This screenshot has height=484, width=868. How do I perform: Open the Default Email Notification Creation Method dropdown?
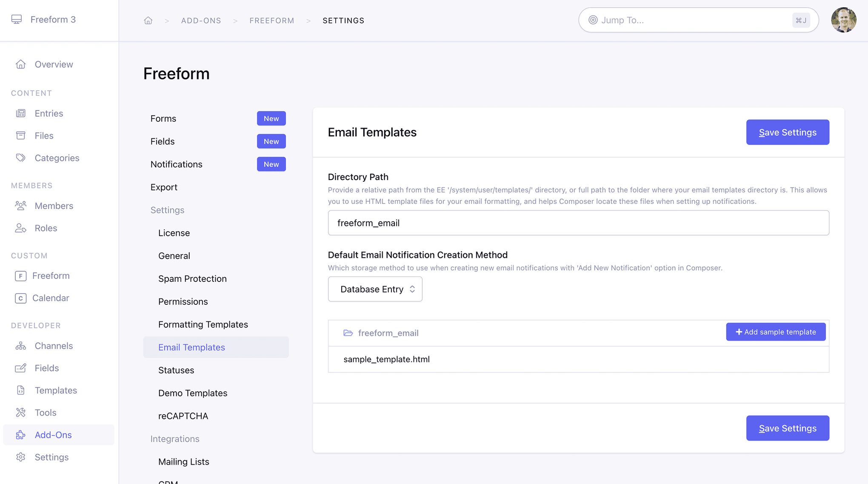(375, 289)
